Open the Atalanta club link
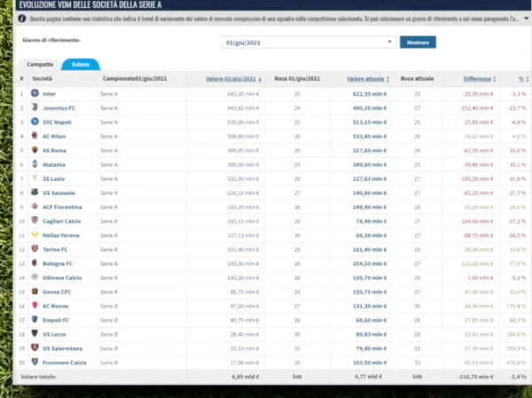The height and width of the screenshot is (398, 532). (53, 165)
